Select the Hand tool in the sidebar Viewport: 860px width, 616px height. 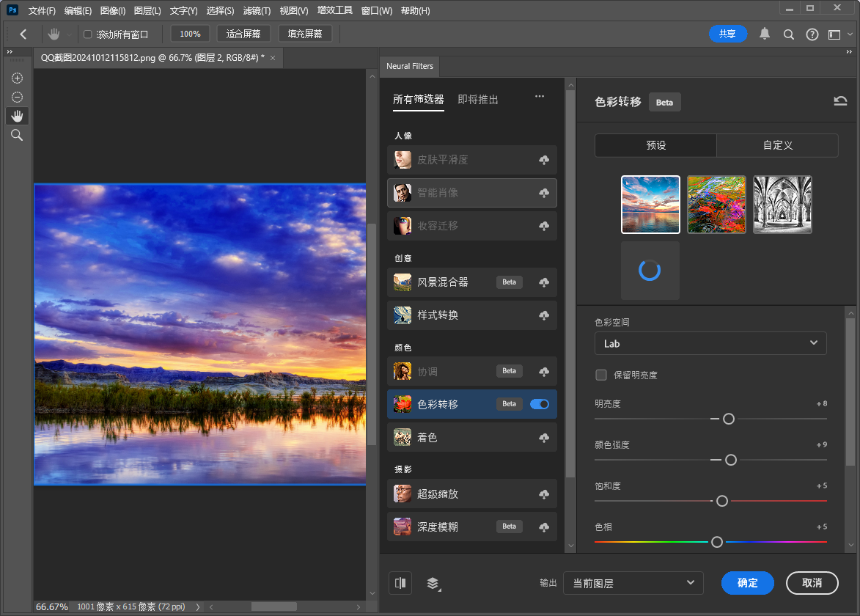coord(17,115)
